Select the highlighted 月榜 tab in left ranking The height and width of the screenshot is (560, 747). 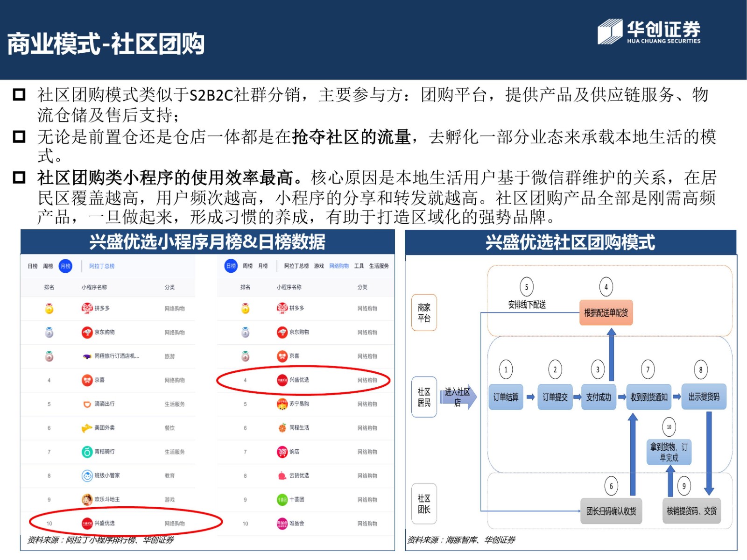(x=66, y=266)
